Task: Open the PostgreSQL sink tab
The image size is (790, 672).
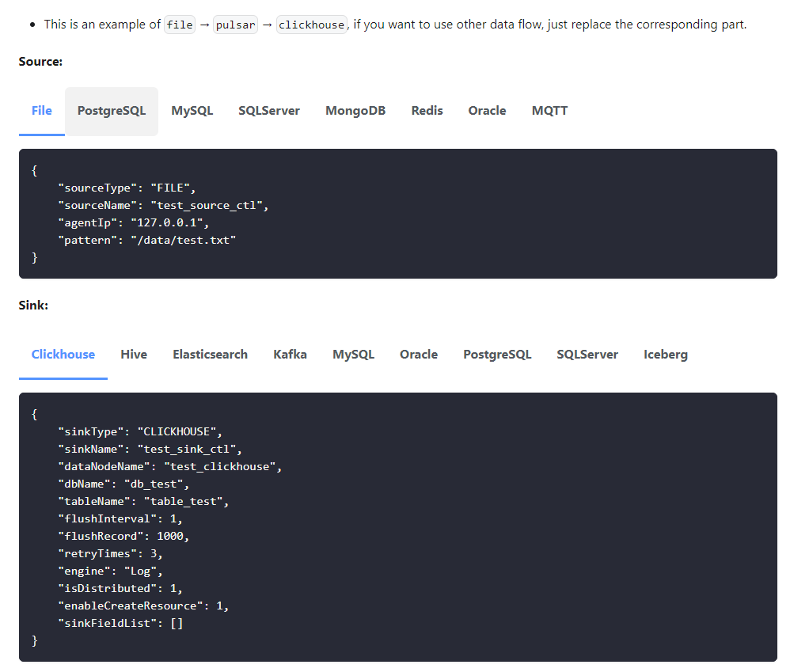Action: (497, 355)
